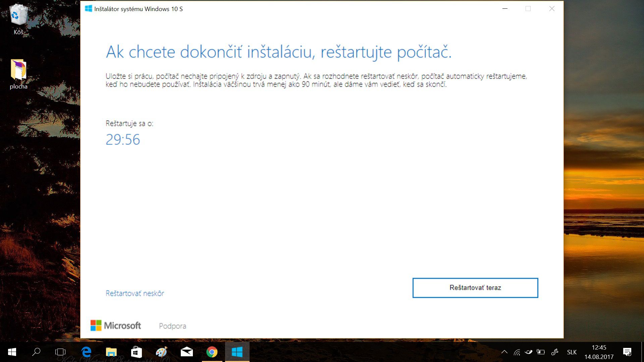Click the countdown timer 29:56
This screenshot has width=644, height=362.
[x=123, y=139]
